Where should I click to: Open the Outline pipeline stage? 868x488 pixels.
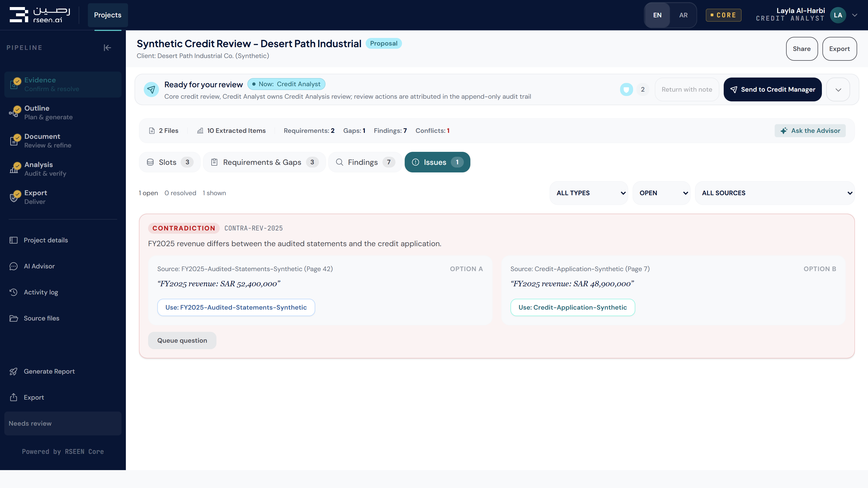tap(63, 113)
